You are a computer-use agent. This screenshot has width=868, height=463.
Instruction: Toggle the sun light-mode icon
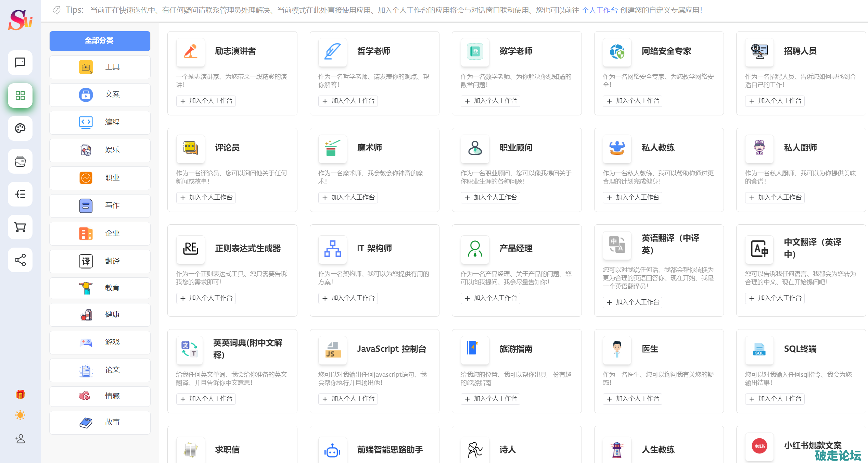tap(20, 415)
